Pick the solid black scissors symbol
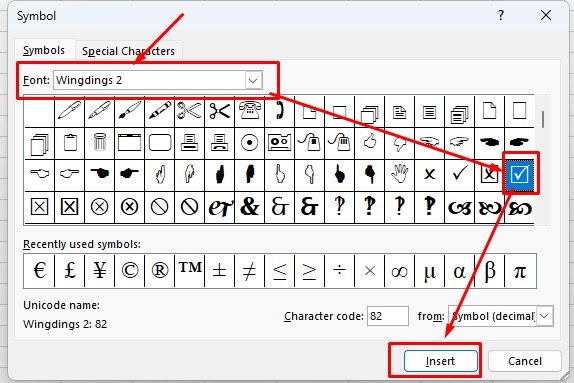 point(219,110)
